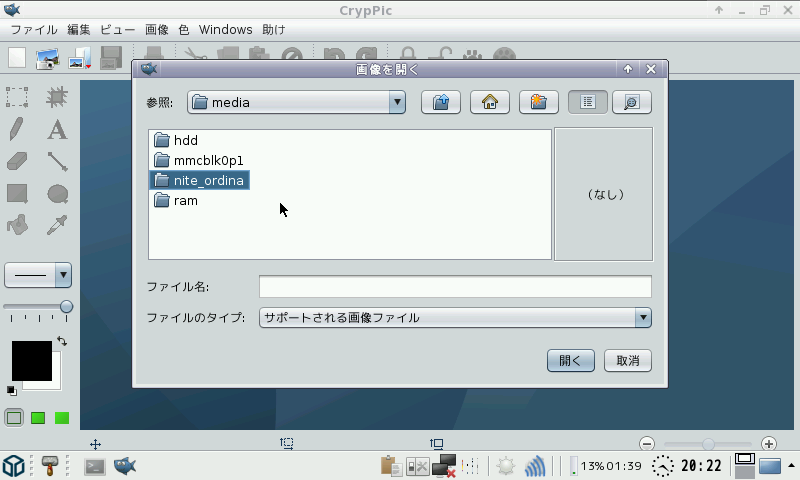The image size is (800, 480).
Task: Select the eraser tool
Action: tap(17, 162)
